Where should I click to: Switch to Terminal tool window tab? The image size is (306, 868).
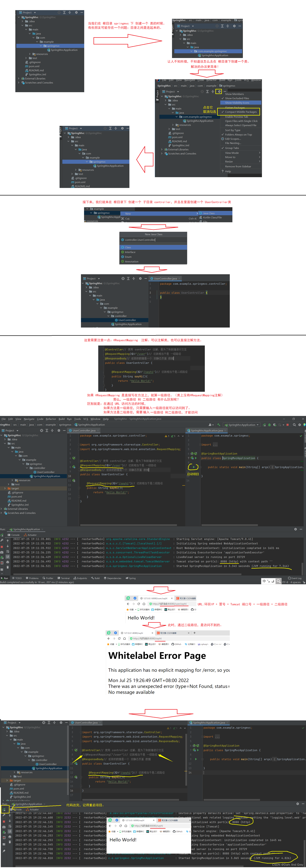coord(64,578)
